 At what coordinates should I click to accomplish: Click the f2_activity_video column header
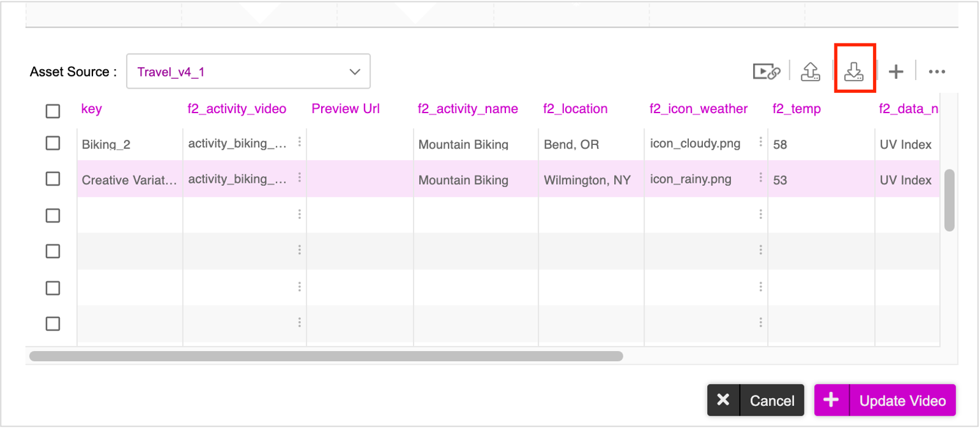point(237,109)
